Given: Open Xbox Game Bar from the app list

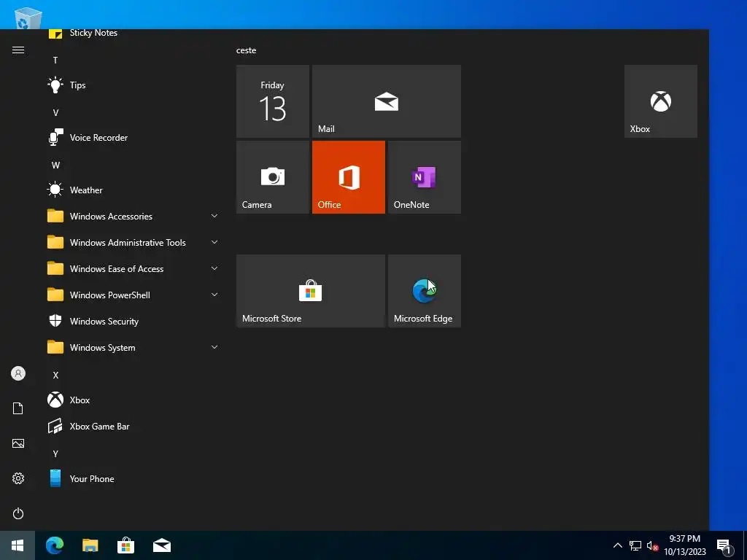Looking at the screenshot, I should pos(133,426).
